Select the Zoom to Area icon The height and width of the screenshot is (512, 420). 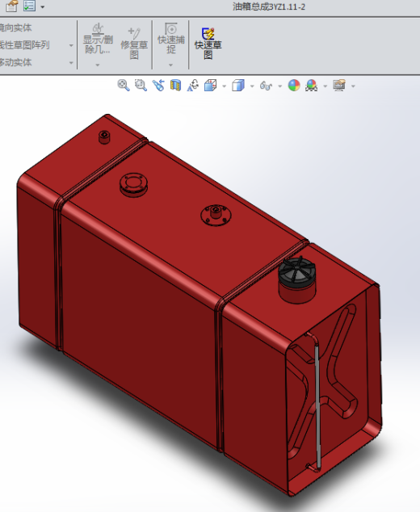click(141, 86)
